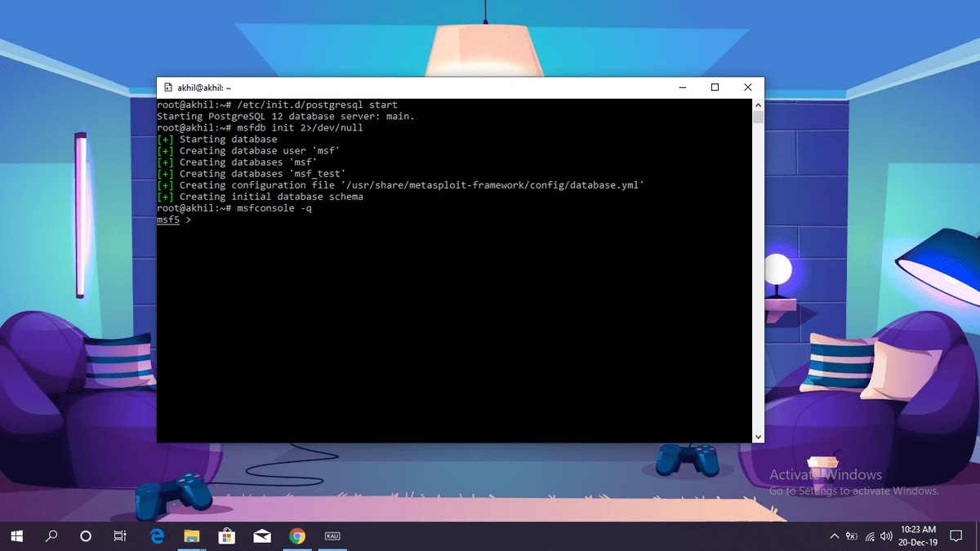Show hidden tray icons chevron
The image size is (980, 551).
pyautogui.click(x=834, y=536)
